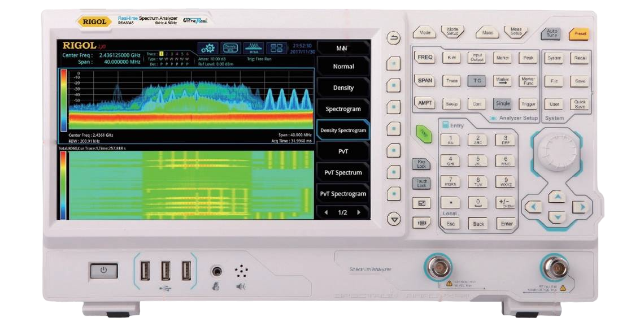
Task: Push the SPAN key
Action: pos(425,80)
